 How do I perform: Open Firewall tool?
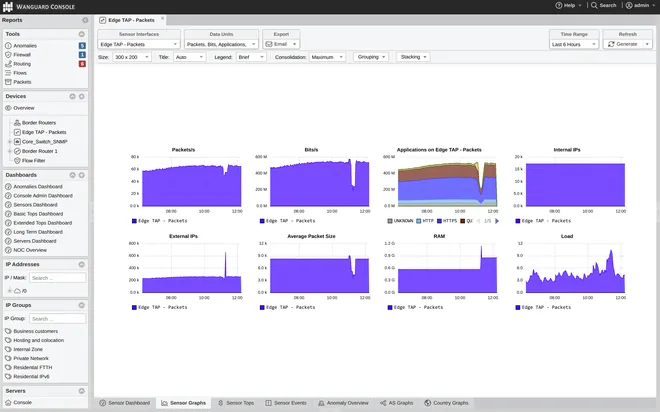click(22, 55)
